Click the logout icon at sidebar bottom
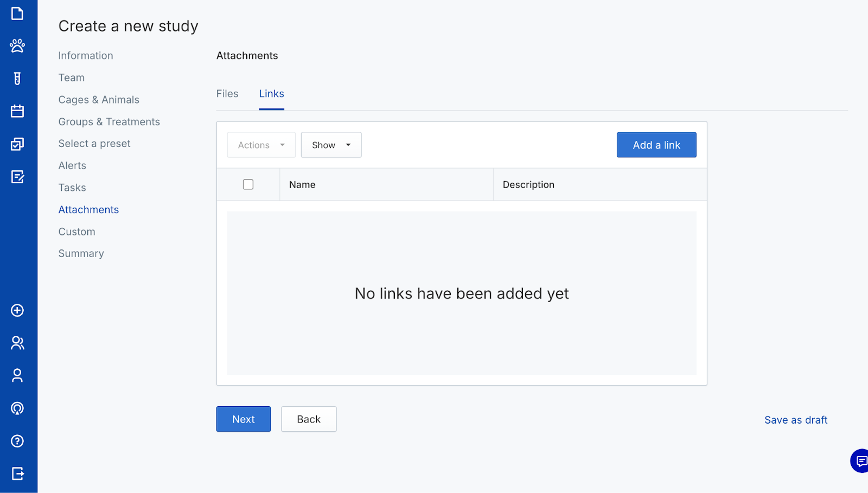 17,473
